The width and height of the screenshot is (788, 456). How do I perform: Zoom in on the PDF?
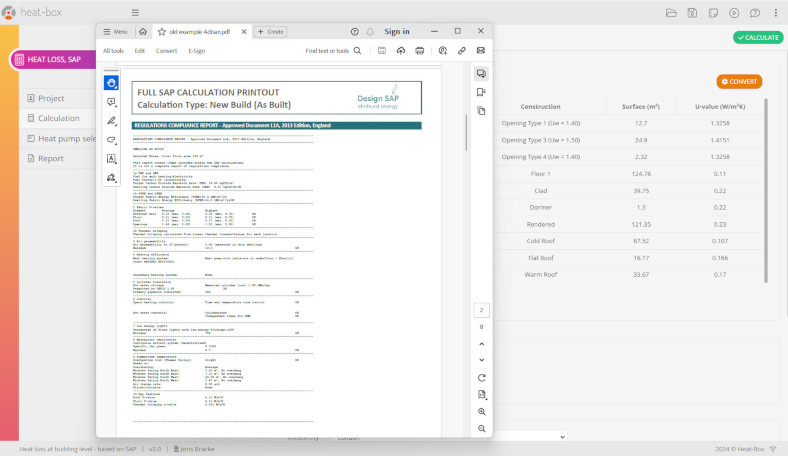point(481,412)
